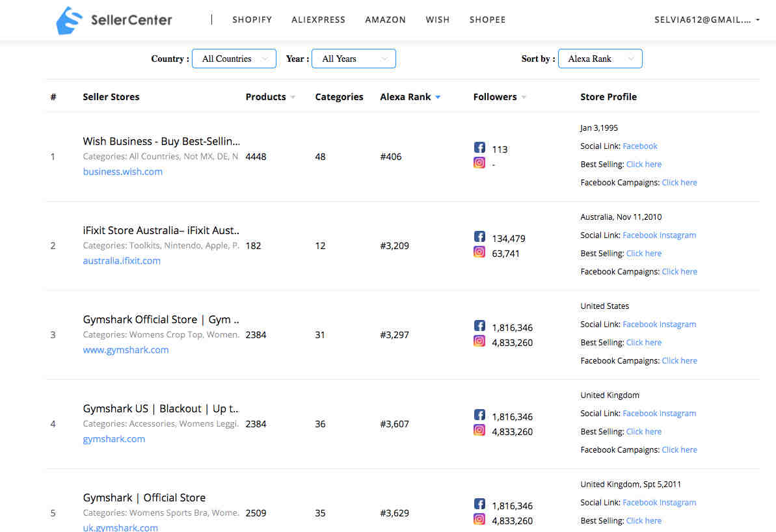Image resolution: width=776 pixels, height=532 pixels.
Task: Go to the SHOPEE section
Action: pyautogui.click(x=487, y=20)
